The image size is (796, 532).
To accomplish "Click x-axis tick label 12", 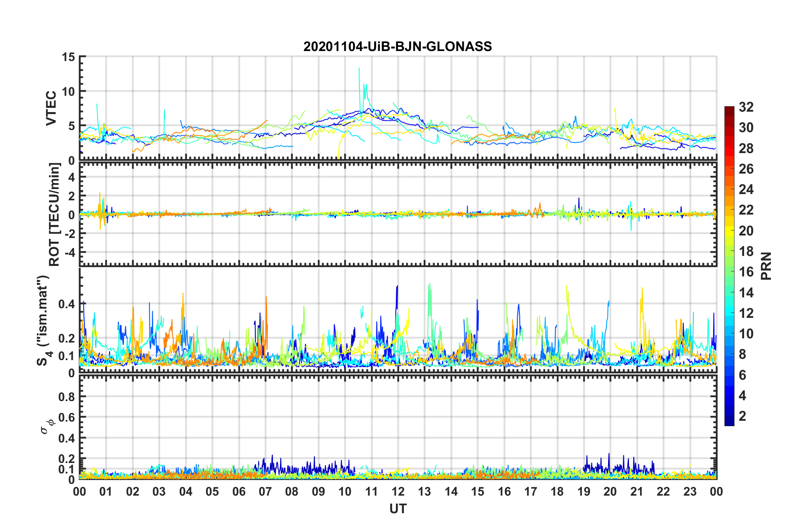I will point(398,491).
